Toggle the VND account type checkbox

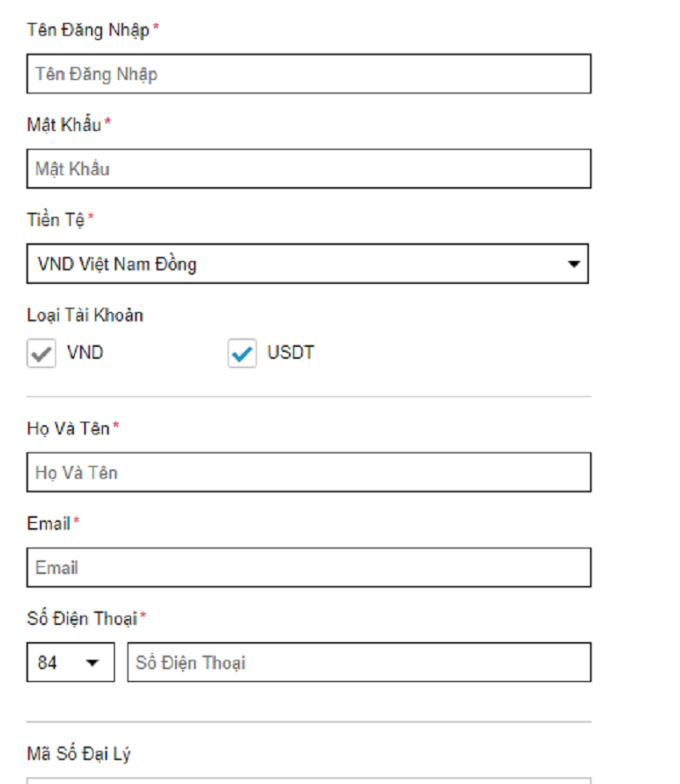point(41,354)
